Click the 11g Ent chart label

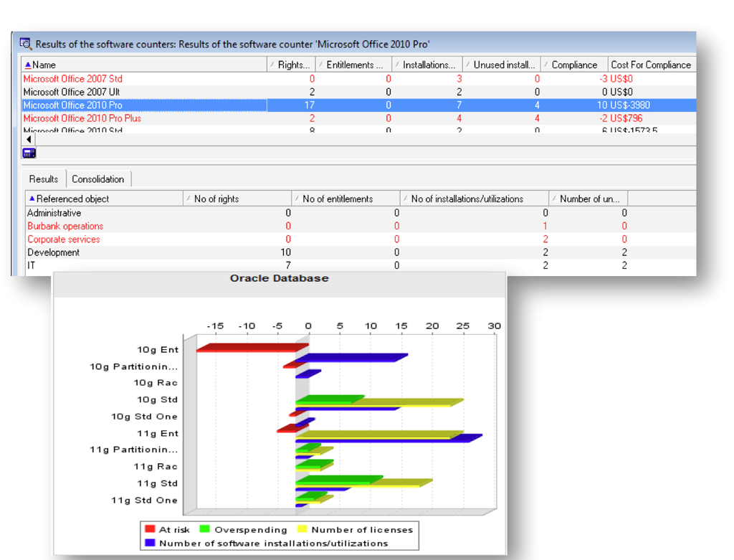(158, 433)
